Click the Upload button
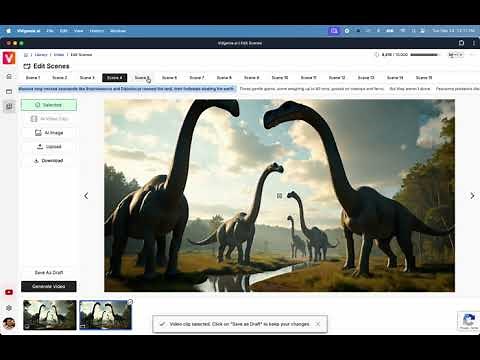 click(49, 147)
